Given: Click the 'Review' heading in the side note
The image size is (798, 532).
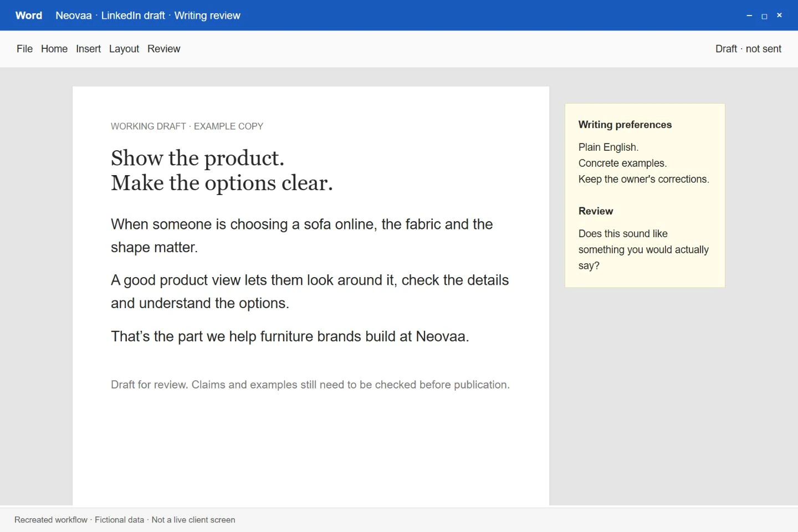Looking at the screenshot, I should point(596,211).
